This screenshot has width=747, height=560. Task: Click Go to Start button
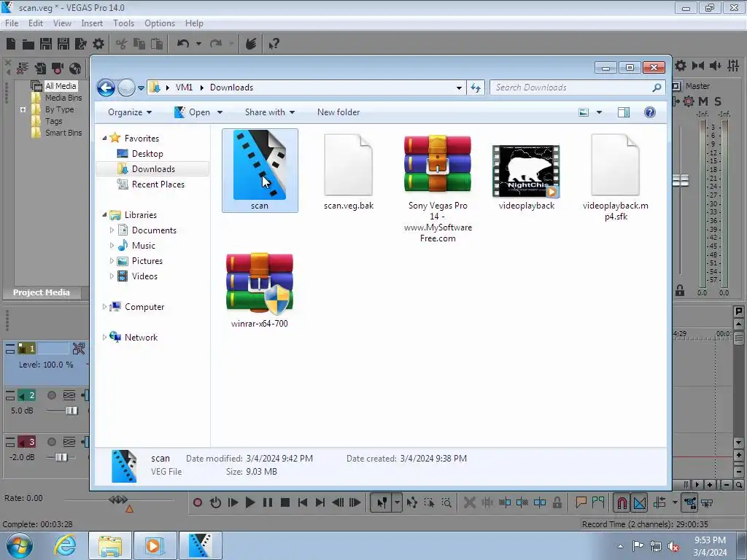click(x=303, y=502)
